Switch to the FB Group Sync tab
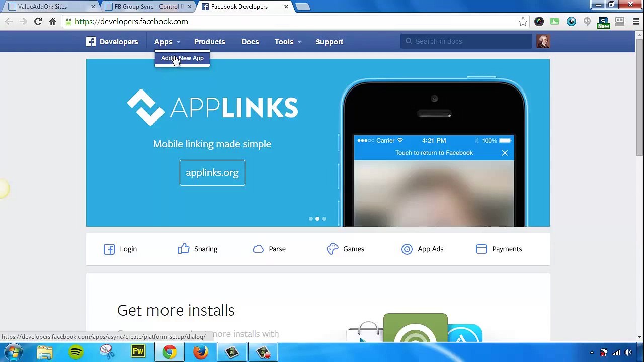 pyautogui.click(x=148, y=7)
